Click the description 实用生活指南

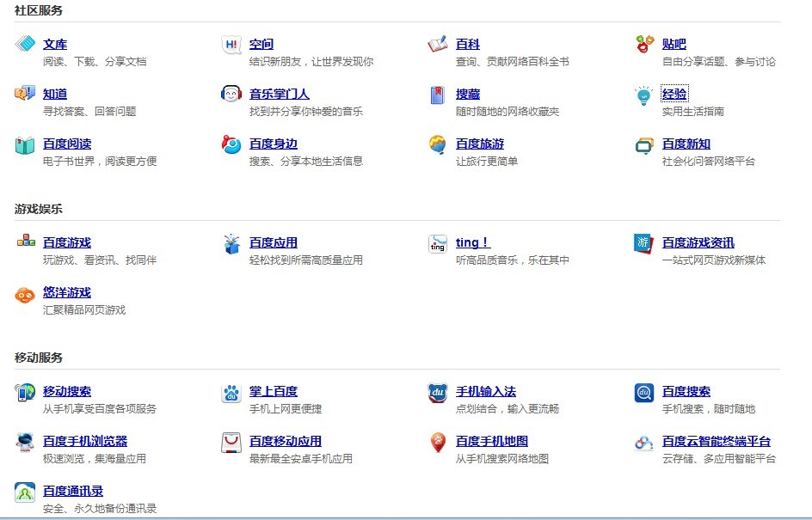(x=693, y=111)
